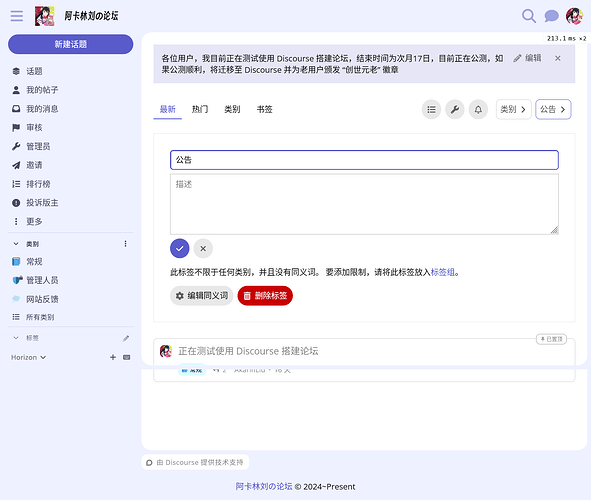Viewport: 591px width, 500px height.
Task: Switch to the 热门 tab
Action: coord(200,109)
